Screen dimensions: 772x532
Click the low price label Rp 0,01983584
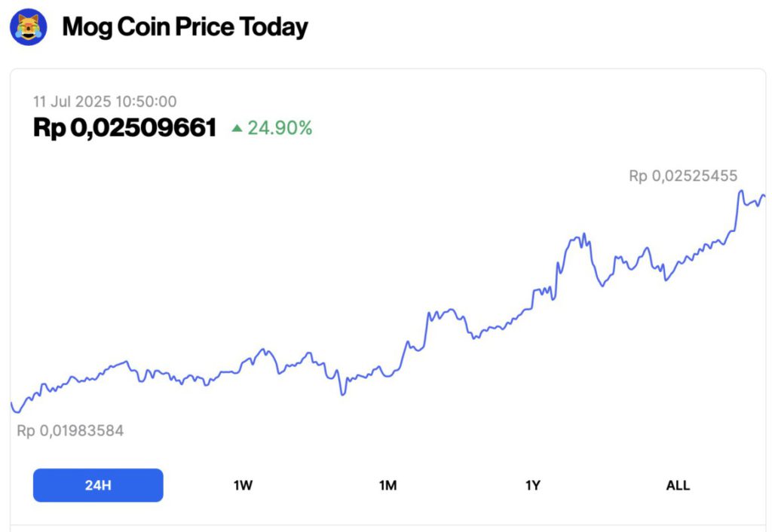[x=70, y=431]
